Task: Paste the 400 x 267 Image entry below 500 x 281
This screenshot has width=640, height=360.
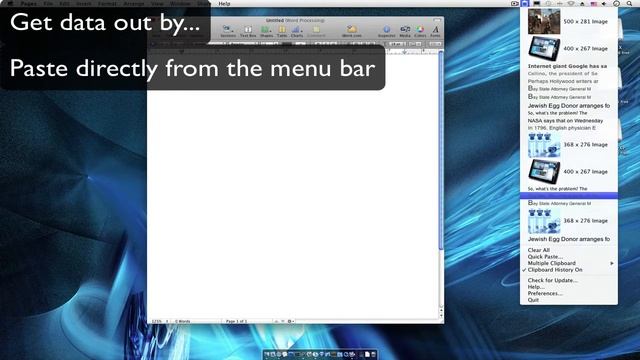Action: click(x=569, y=49)
